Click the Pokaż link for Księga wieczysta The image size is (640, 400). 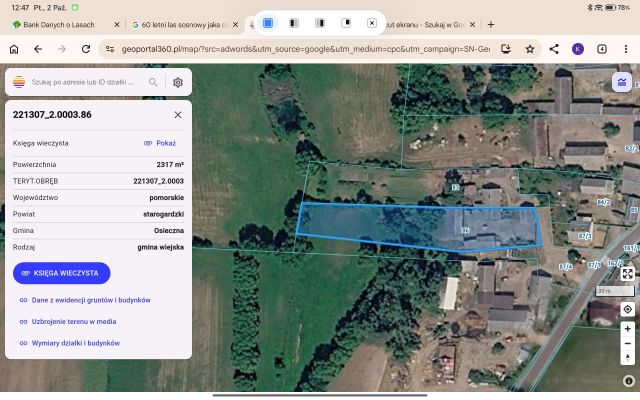pos(160,143)
